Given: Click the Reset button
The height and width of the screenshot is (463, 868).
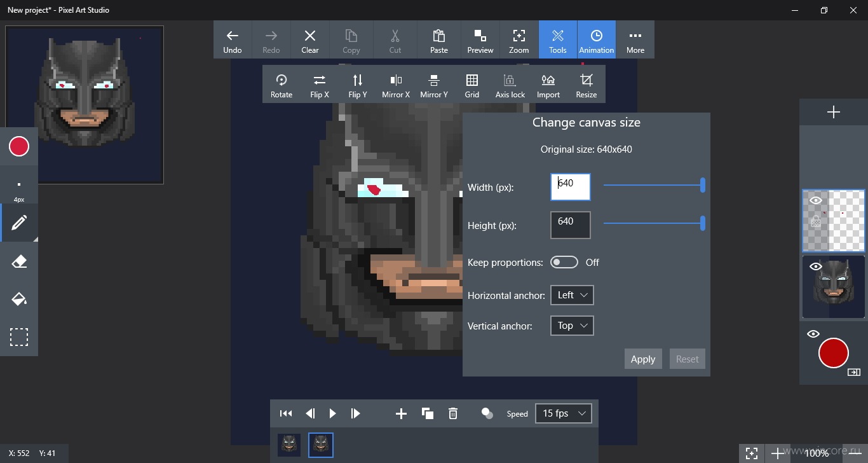Looking at the screenshot, I should coord(687,359).
